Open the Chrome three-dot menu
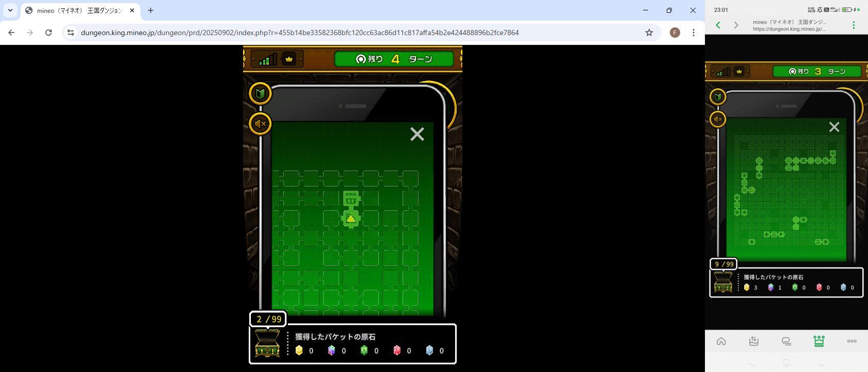Screen dimensions: 868x372 [x=694, y=33]
